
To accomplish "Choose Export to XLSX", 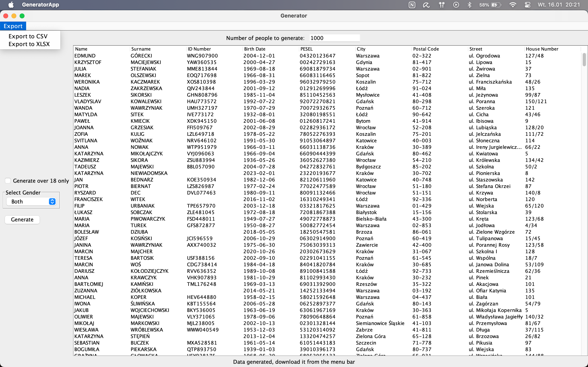I will (x=29, y=44).
